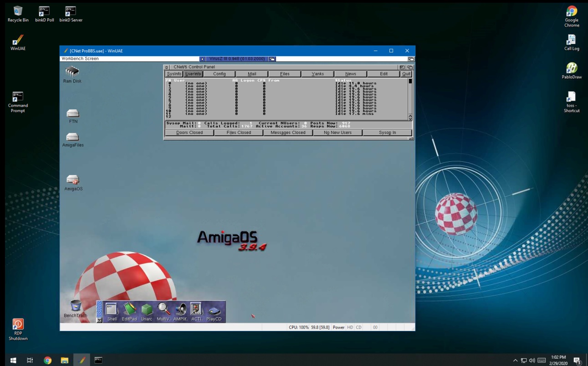Click the SysInfo button
Image resolution: width=588 pixels, height=366 pixels.
click(x=174, y=74)
